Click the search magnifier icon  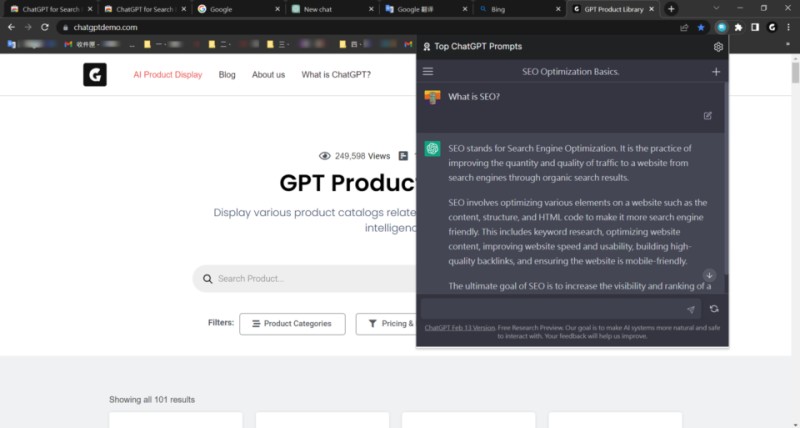207,279
